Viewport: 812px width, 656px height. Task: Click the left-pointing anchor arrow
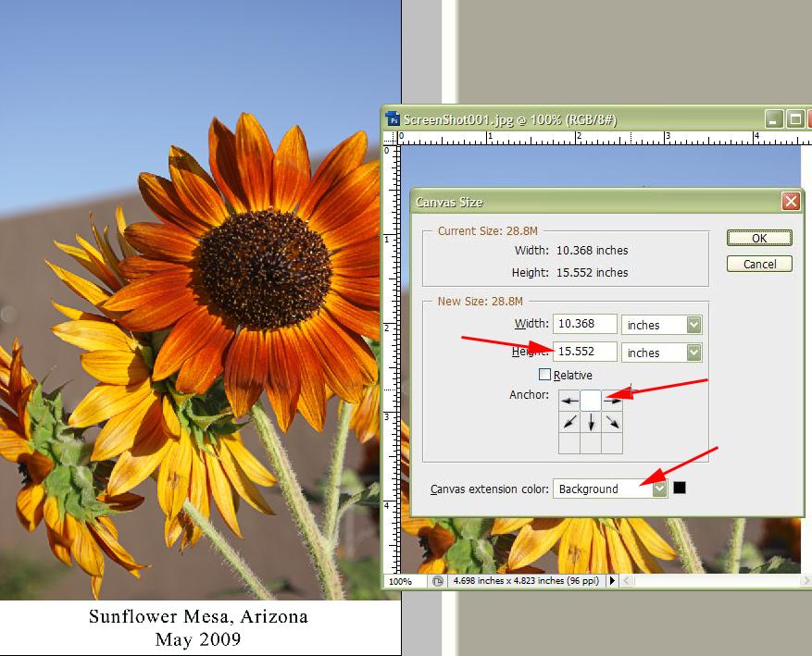point(569,400)
